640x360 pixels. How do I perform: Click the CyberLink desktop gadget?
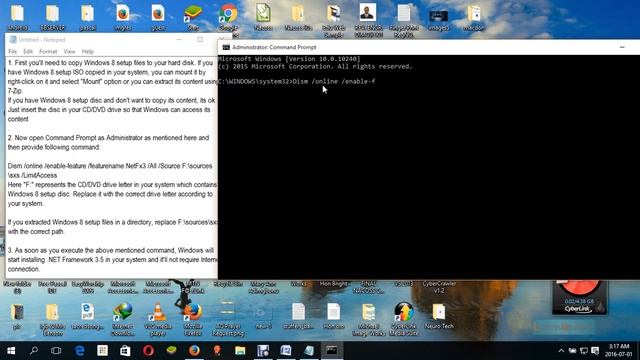pos(579,297)
